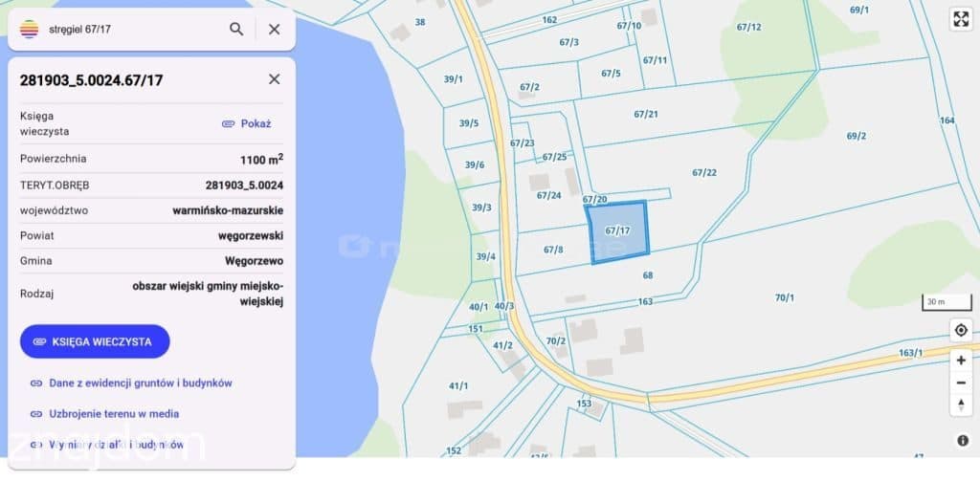Zoom in with the plus button
980x481 pixels.
pyautogui.click(x=961, y=361)
